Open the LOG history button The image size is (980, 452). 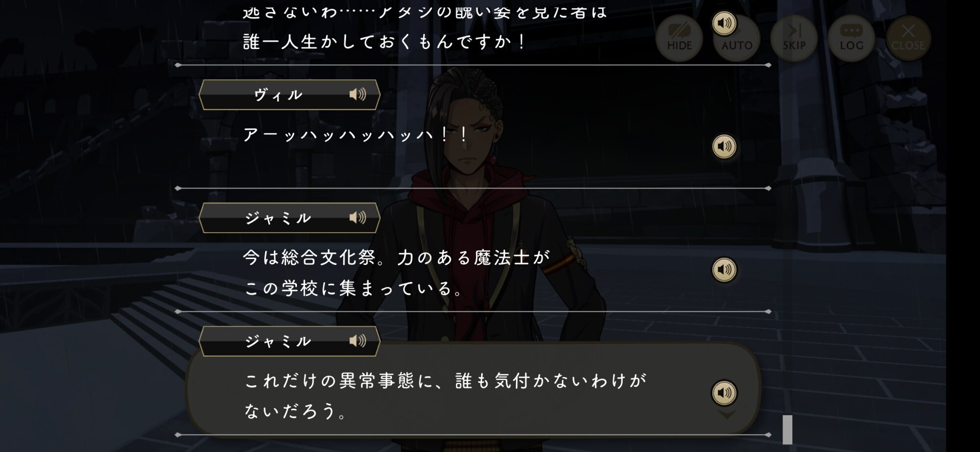coord(852,38)
